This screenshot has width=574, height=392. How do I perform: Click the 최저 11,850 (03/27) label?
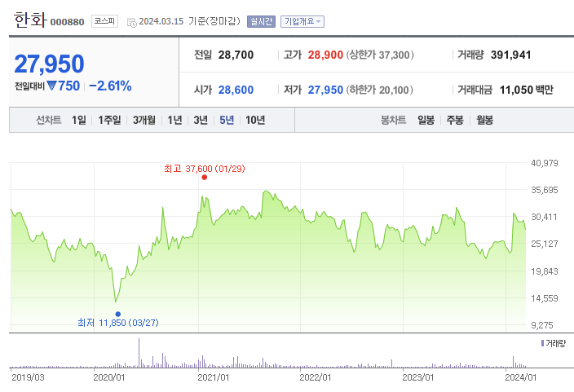point(118,323)
